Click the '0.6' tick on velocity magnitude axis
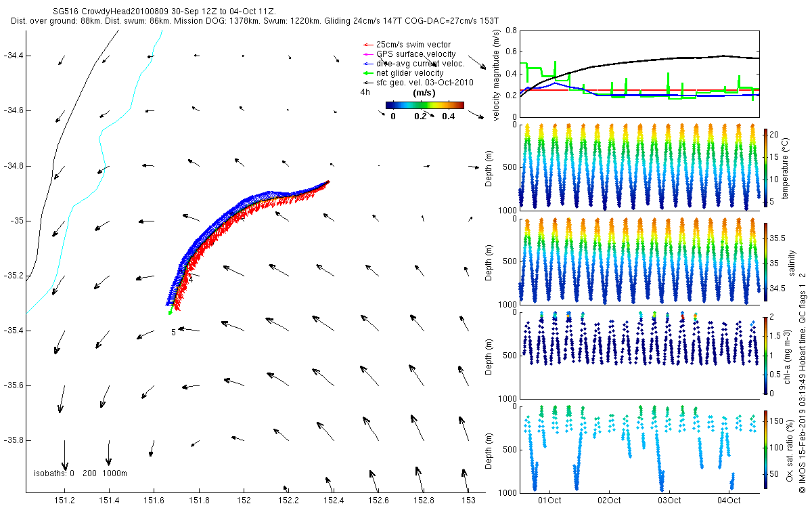This screenshot has height=508, width=812. pos(511,52)
